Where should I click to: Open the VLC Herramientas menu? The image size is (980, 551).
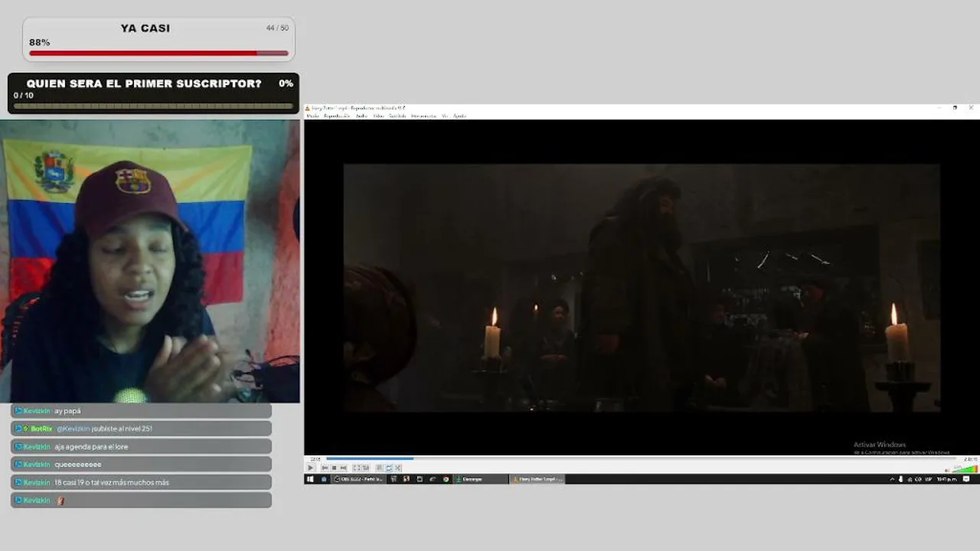point(423,116)
